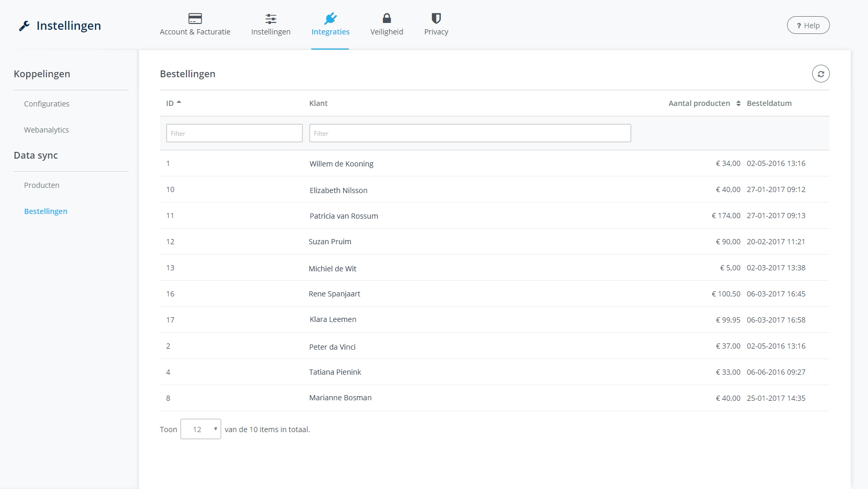Click the plug Integraties icon
Viewport: 868px width, 489px height.
pos(330,19)
